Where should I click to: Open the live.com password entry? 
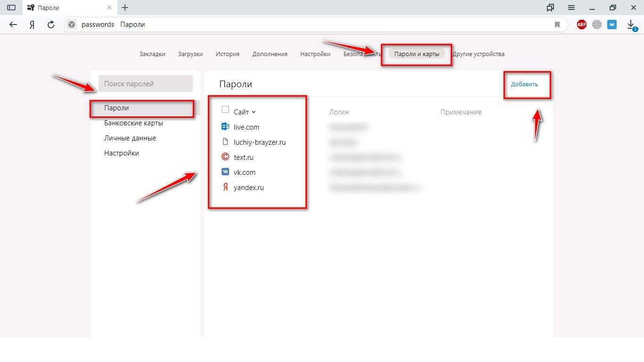tap(247, 127)
